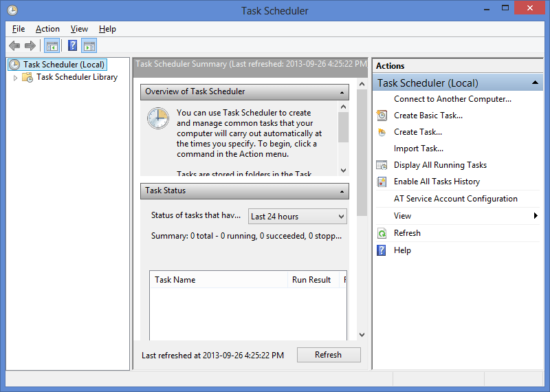Go back using the toolbar arrow
The image size is (550, 392).
14,45
